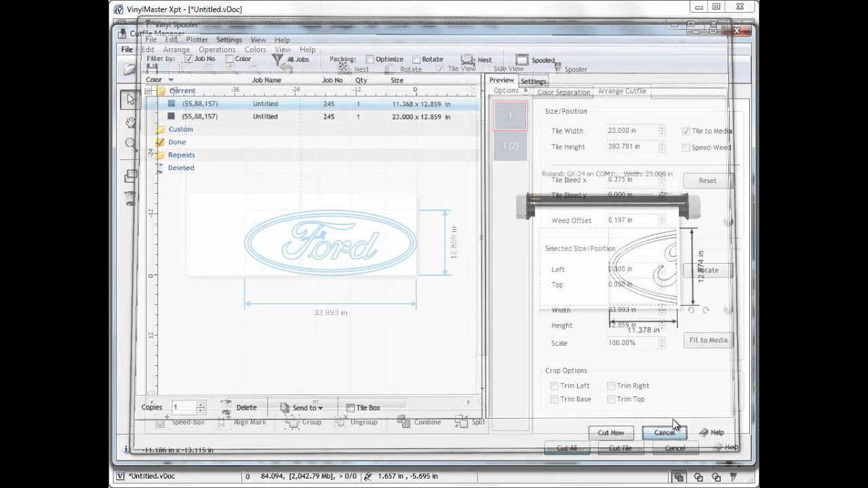Viewport: 868px width, 488px height.
Task: Click the Split objects icon
Action: pyautogui.click(x=462, y=422)
